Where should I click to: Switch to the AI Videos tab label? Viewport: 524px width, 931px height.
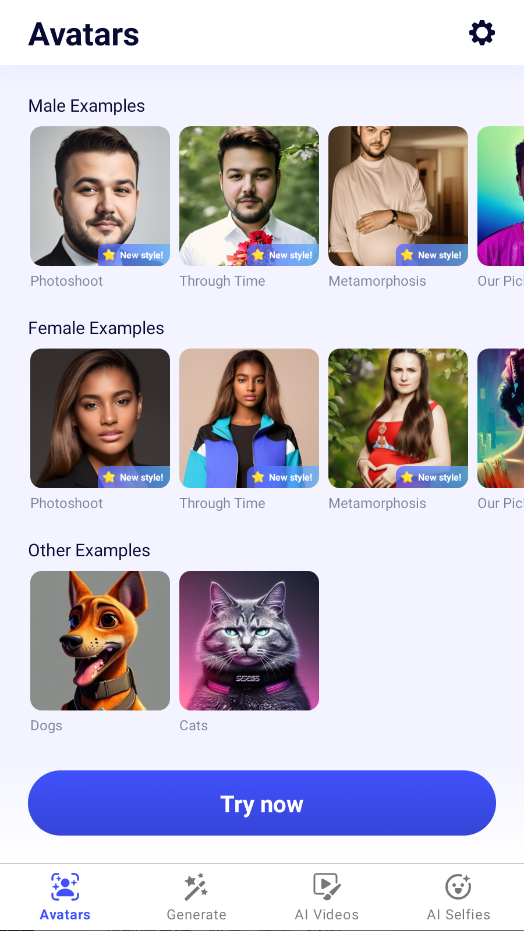coord(326,914)
